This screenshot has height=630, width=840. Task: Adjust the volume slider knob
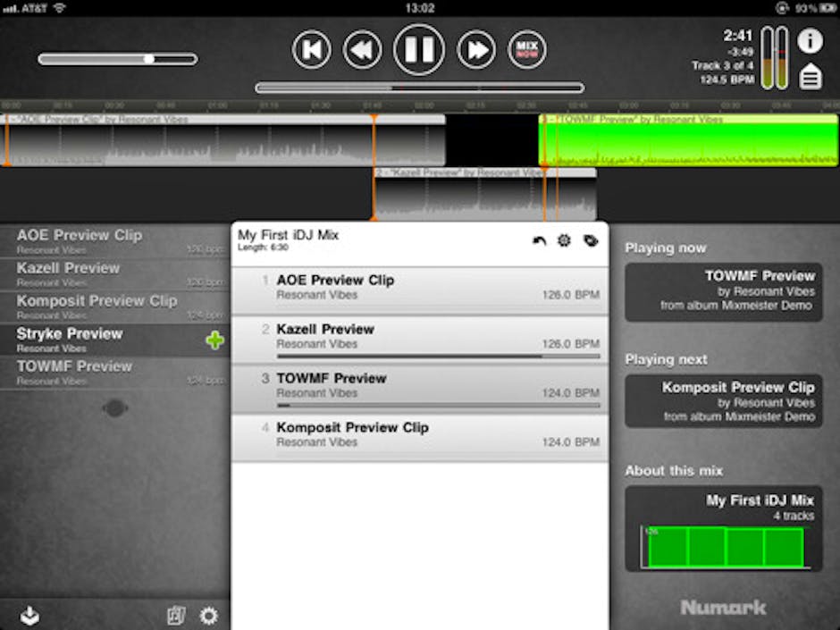pyautogui.click(x=148, y=59)
